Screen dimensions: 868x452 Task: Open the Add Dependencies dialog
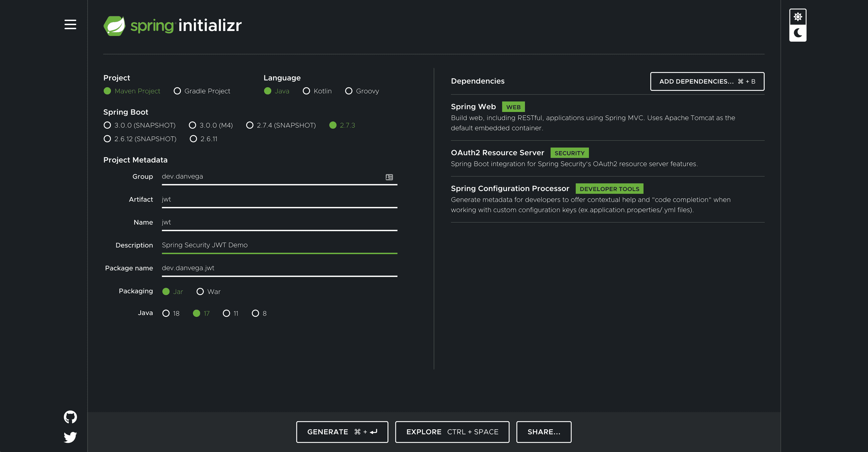click(707, 81)
